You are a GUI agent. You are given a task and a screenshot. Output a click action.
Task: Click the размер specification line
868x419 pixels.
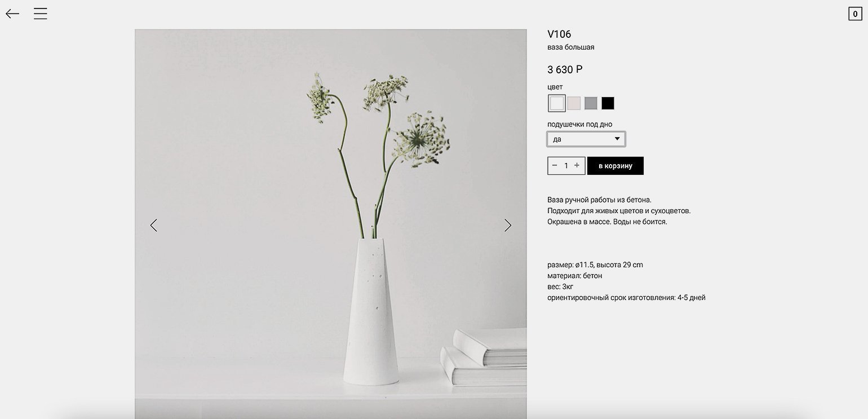pyautogui.click(x=595, y=264)
